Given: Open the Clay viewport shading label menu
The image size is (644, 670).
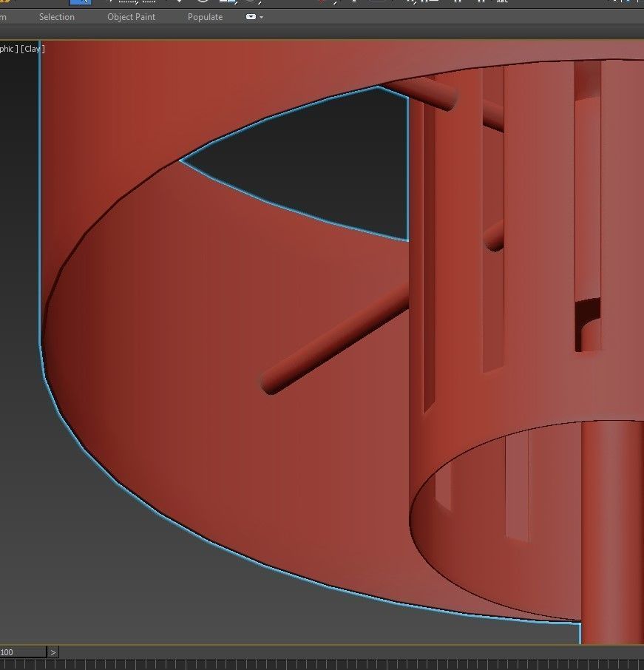Looking at the screenshot, I should pyautogui.click(x=33, y=49).
